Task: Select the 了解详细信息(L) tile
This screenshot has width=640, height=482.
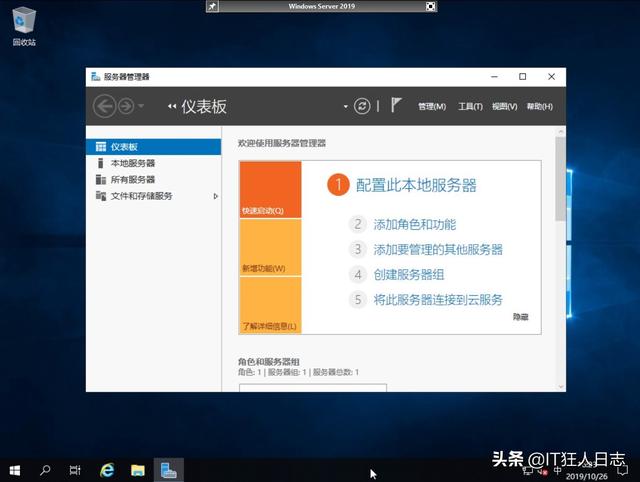Action: 270,305
